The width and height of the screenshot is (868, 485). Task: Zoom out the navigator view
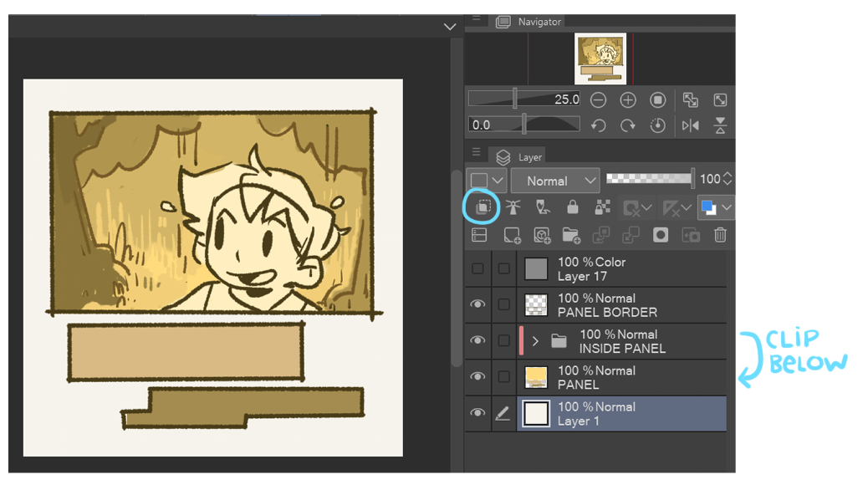click(598, 100)
